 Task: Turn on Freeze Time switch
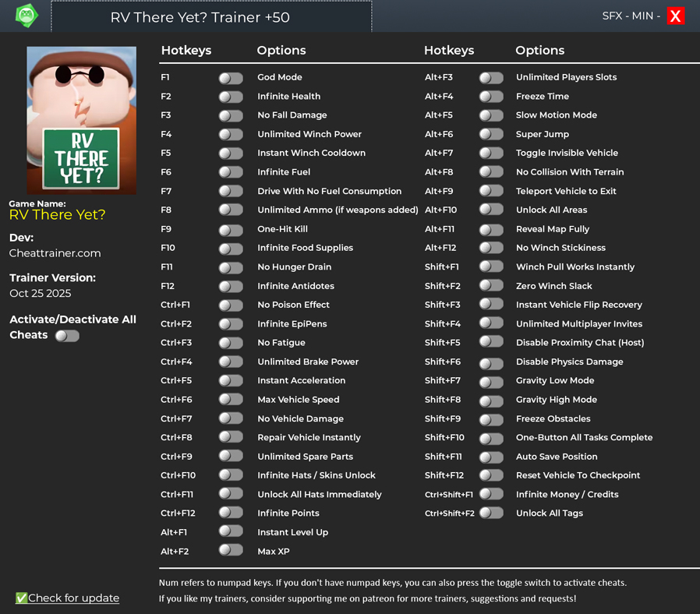pos(491,97)
